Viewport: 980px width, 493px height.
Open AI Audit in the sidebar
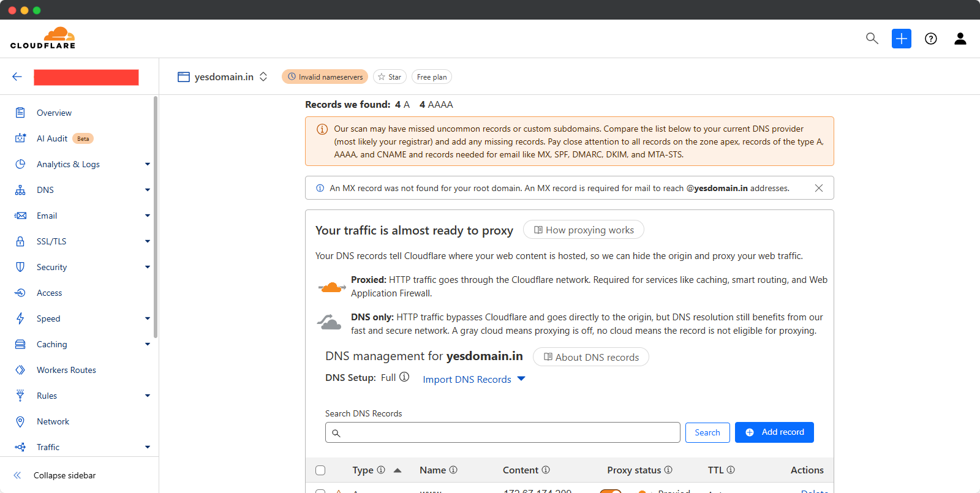[52, 138]
